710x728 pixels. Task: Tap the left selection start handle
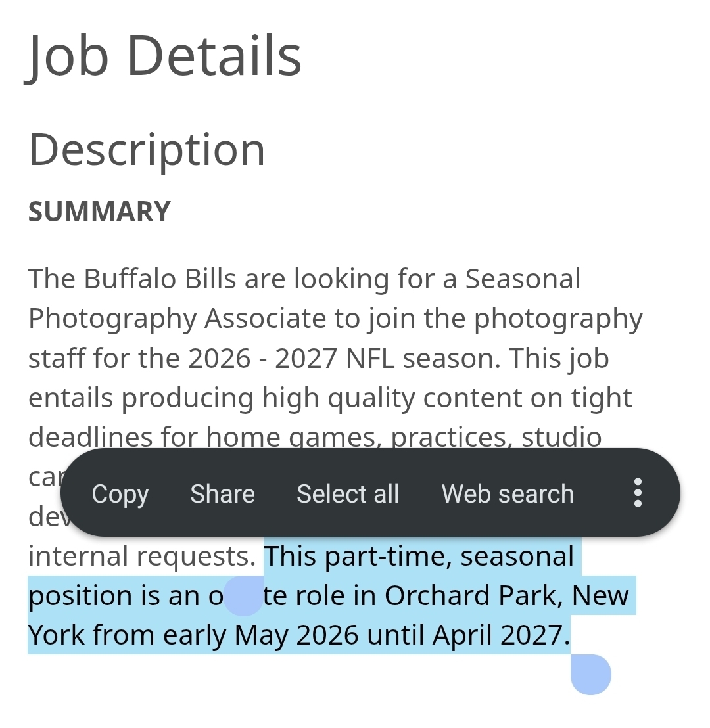point(243,596)
